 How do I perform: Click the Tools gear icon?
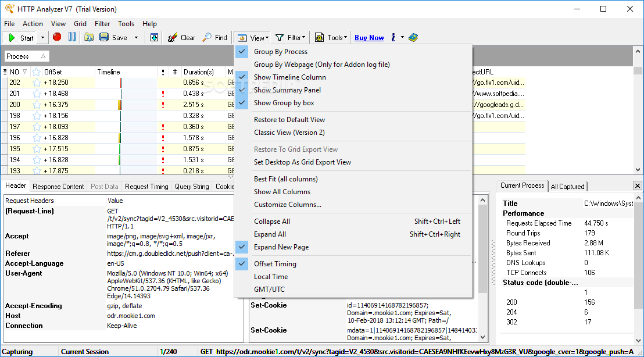[319, 38]
